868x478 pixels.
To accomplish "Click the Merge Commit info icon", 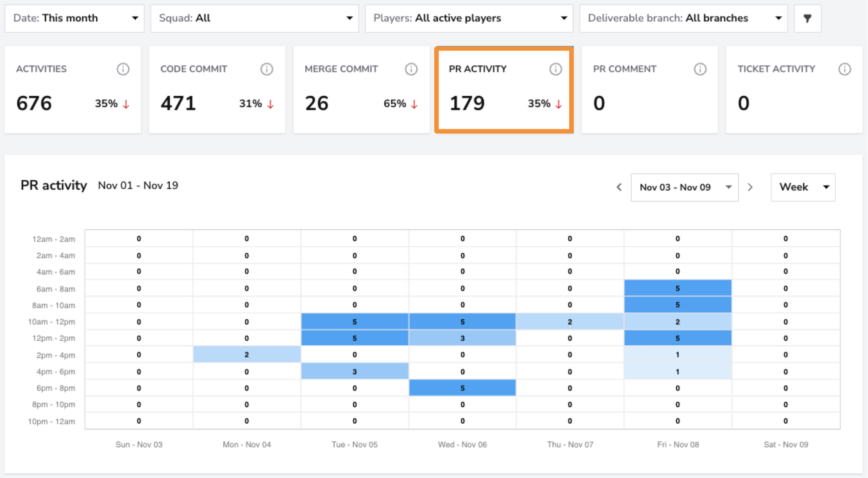I will (411, 69).
